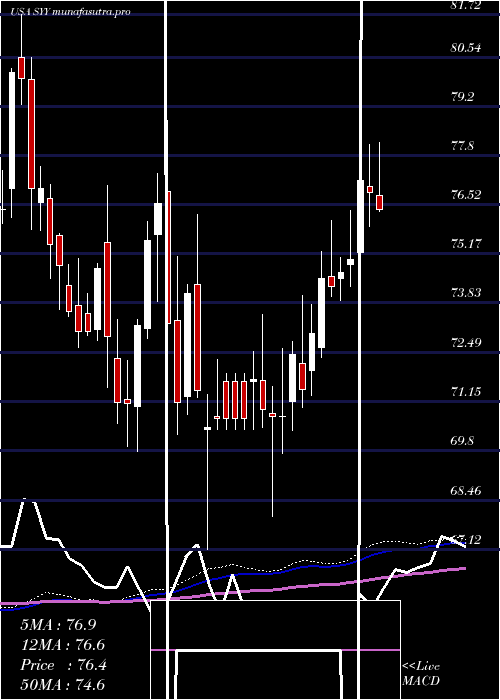The height and width of the screenshot is (700, 500).
Task: Click the 69.8 price axis label
Action: tap(462, 441)
